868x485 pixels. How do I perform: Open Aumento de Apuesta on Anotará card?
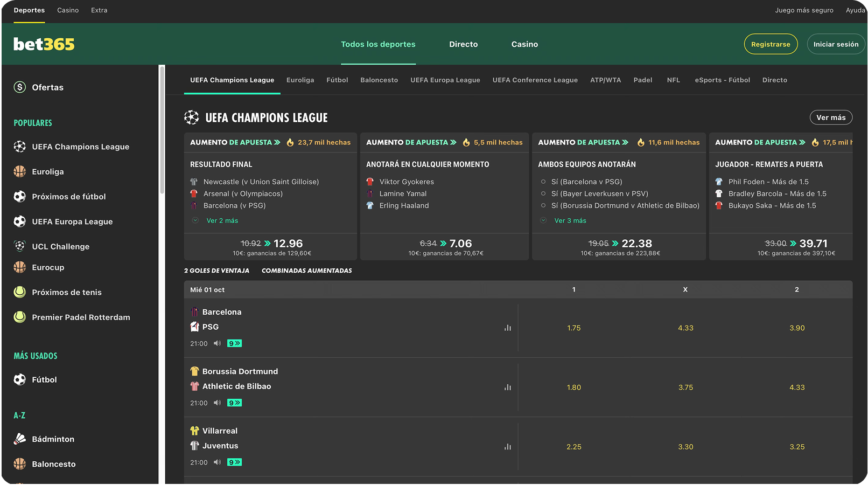click(411, 142)
